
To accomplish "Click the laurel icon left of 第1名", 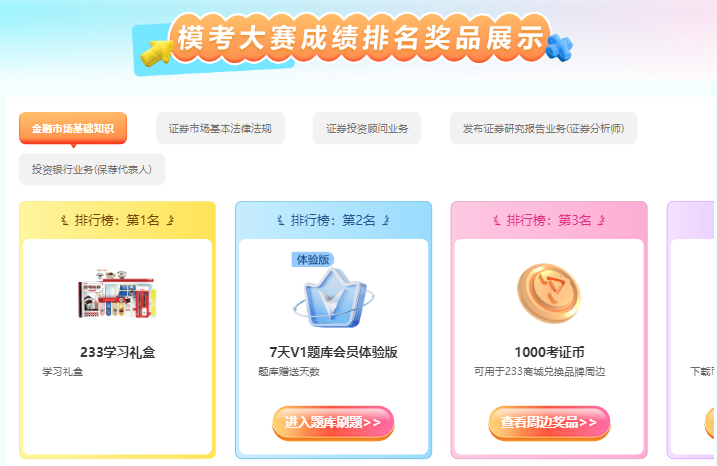I will click(x=64, y=220).
